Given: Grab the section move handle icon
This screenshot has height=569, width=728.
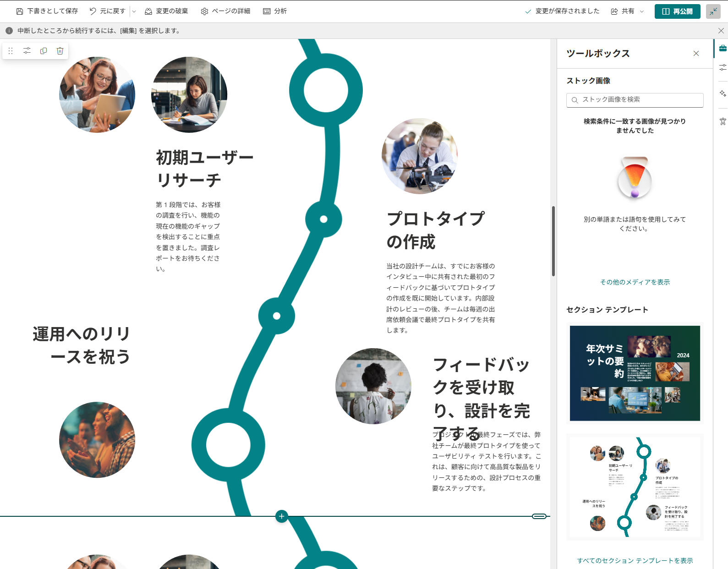Looking at the screenshot, I should [x=11, y=51].
